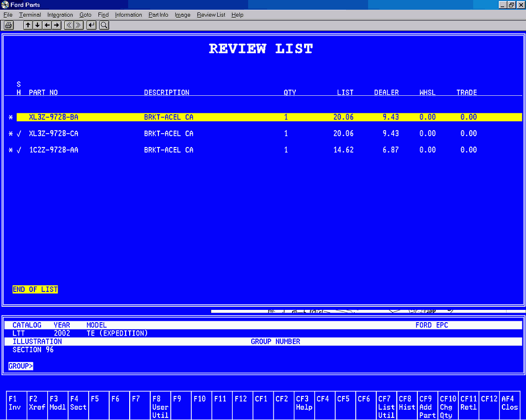
Task: Click the GROUP> prompt field
Action: (21, 366)
